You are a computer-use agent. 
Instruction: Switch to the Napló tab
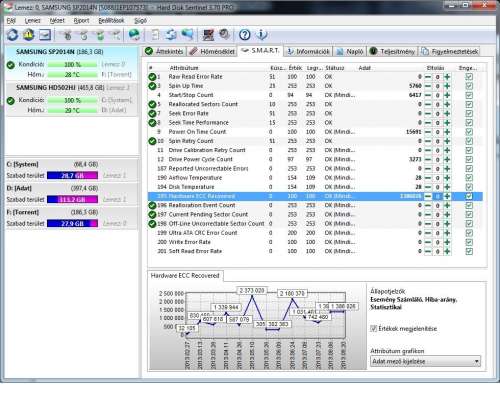click(350, 51)
